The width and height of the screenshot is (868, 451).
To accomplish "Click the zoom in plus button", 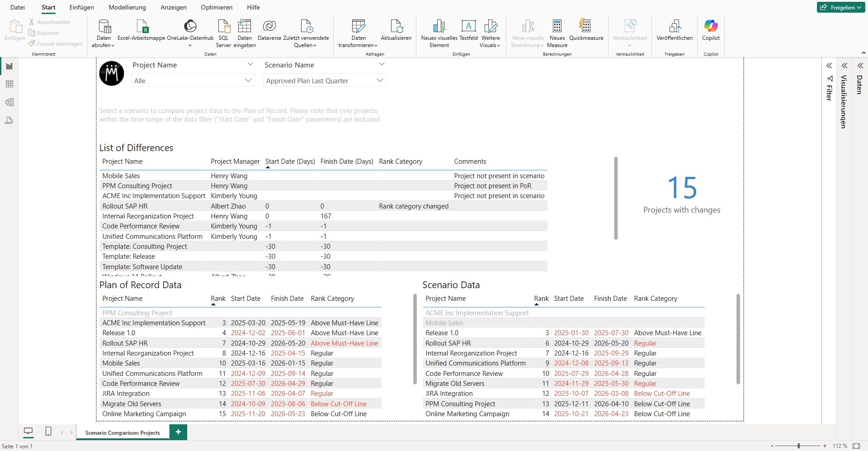I will pyautogui.click(x=825, y=446).
